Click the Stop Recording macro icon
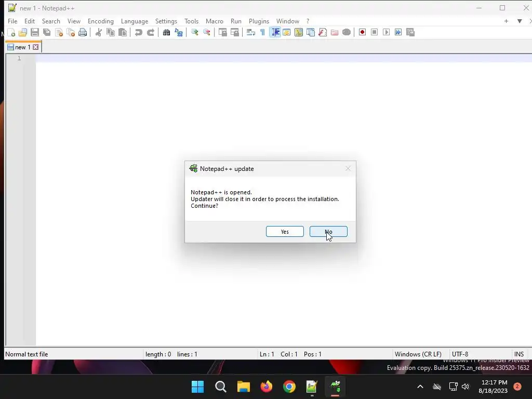 tap(374, 32)
